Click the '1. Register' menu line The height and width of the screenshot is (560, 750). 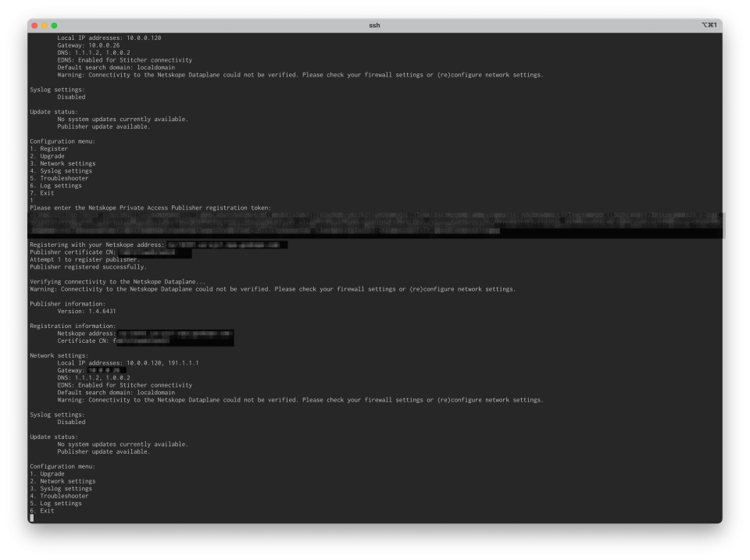tap(48, 148)
